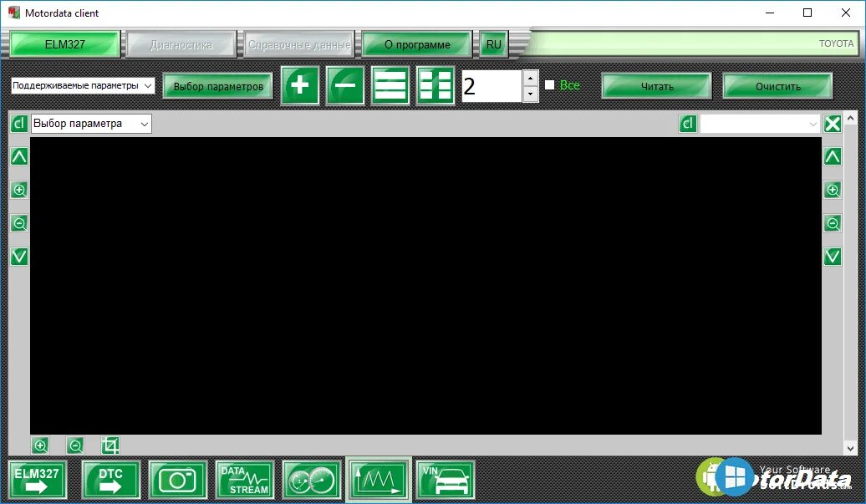Click left-side down arrow icon
The width and height of the screenshot is (866, 504).
tap(19, 257)
